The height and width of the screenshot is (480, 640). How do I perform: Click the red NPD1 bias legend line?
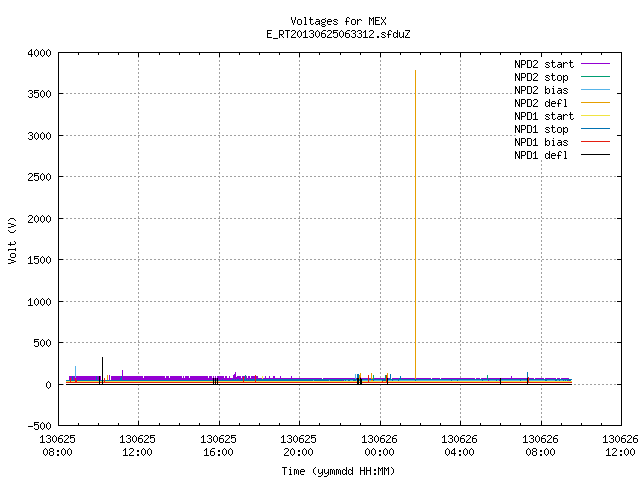(x=595, y=142)
